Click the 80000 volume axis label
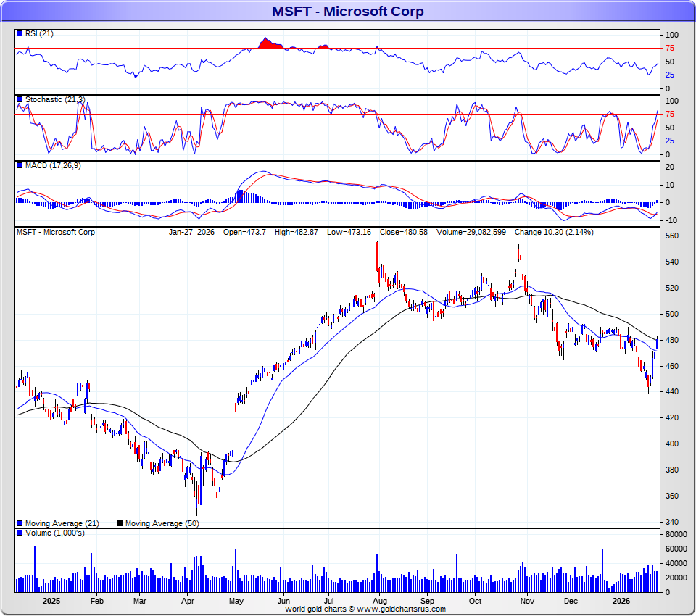The image size is (696, 616). (x=676, y=534)
